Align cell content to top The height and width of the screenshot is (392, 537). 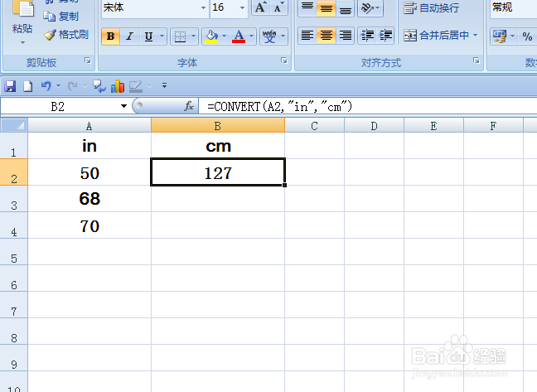pos(307,7)
